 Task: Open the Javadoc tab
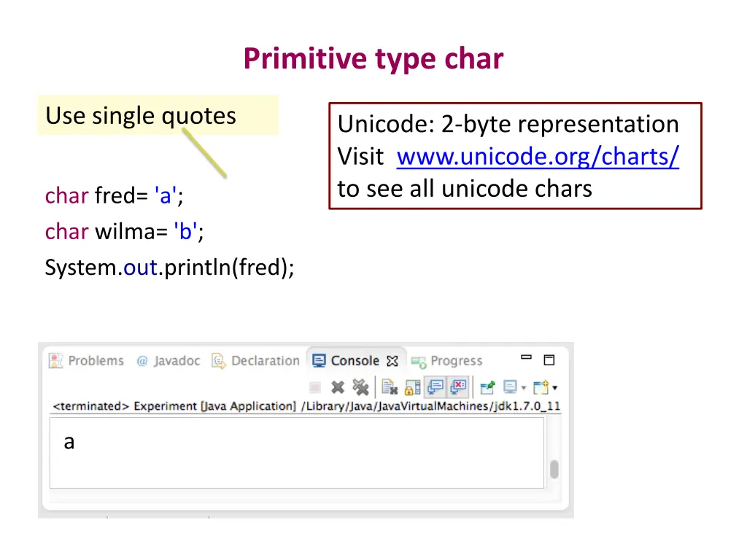click(169, 361)
